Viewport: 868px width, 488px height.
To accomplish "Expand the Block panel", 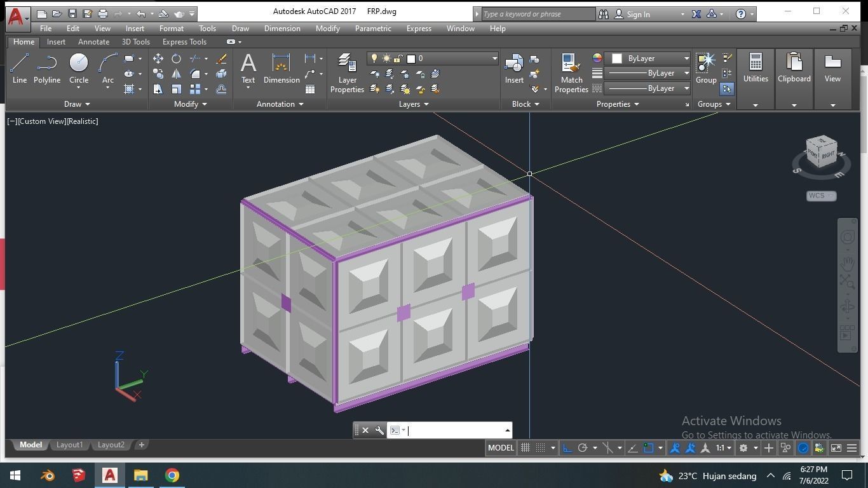I will 526,104.
